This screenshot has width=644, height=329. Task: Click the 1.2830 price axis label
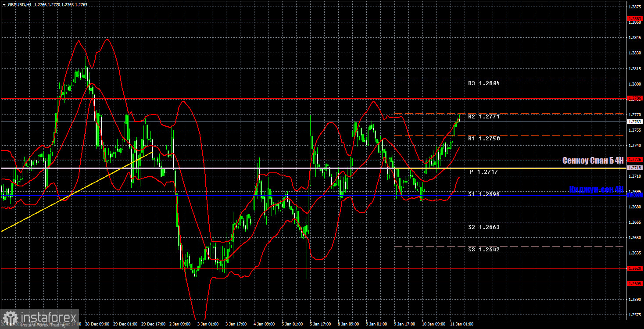click(x=635, y=53)
